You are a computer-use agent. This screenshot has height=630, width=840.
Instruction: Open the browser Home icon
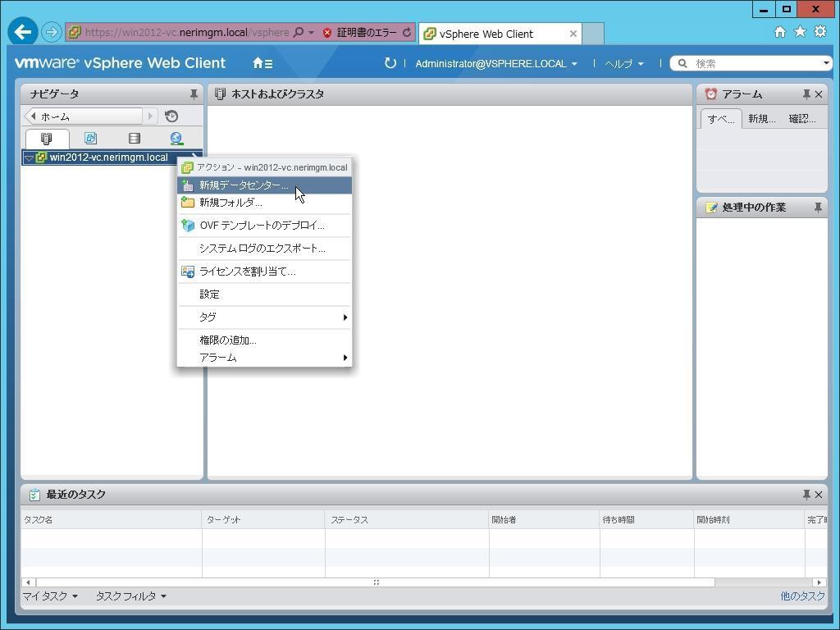pos(780,32)
